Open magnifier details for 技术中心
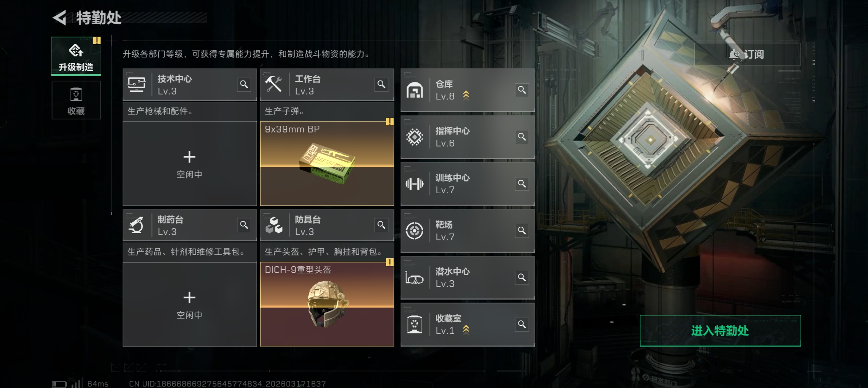This screenshot has height=388, width=868. tap(244, 84)
